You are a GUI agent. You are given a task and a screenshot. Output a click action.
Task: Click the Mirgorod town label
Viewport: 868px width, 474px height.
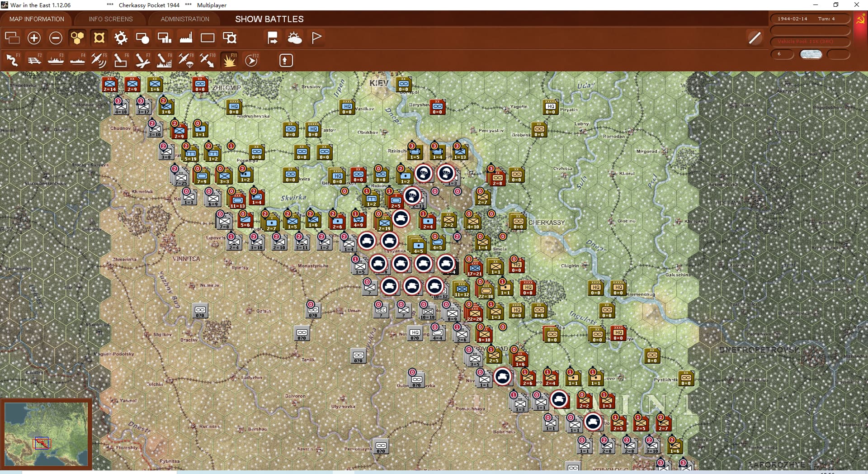(x=647, y=152)
